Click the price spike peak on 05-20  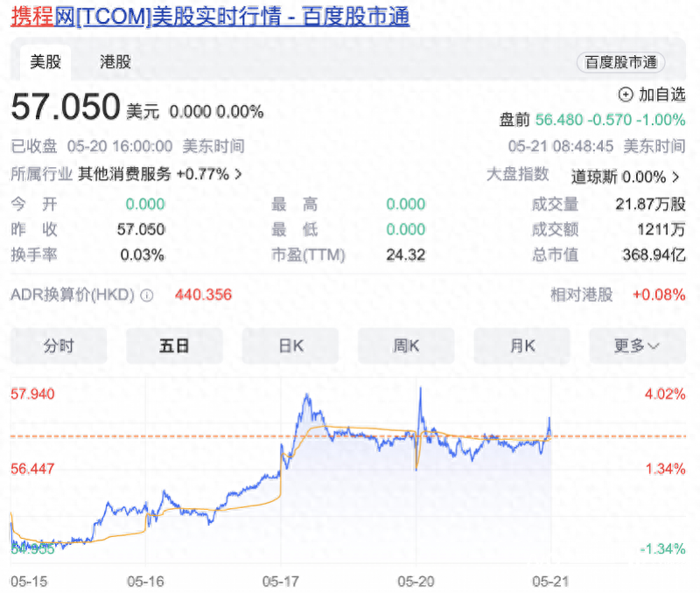pyautogui.click(x=420, y=389)
